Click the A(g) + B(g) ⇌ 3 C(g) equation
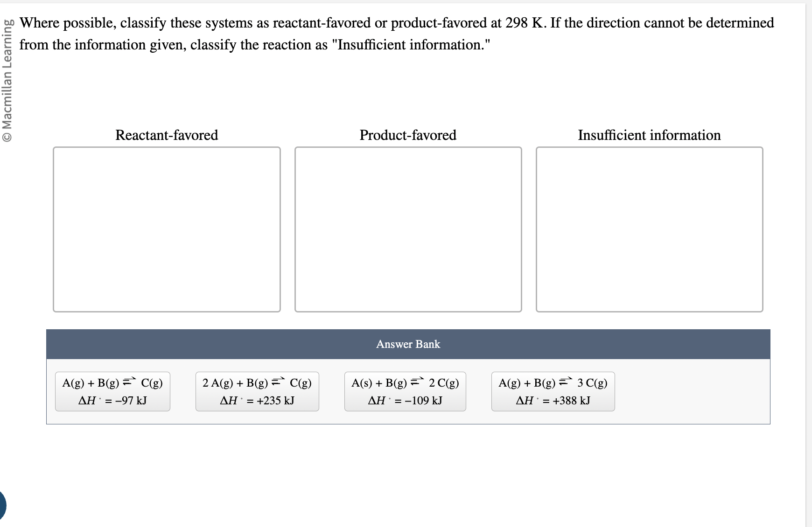This screenshot has width=812, height=527. pyautogui.click(x=553, y=383)
